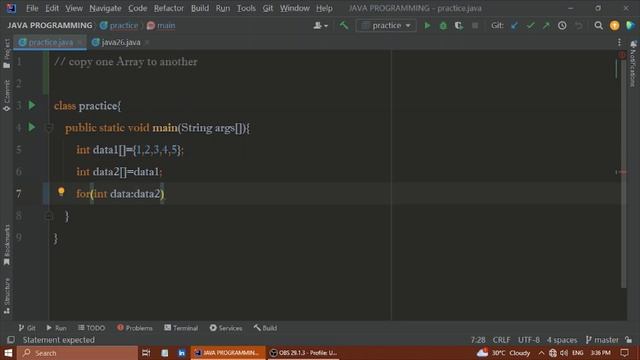Build project with hammer icon

[344, 25]
